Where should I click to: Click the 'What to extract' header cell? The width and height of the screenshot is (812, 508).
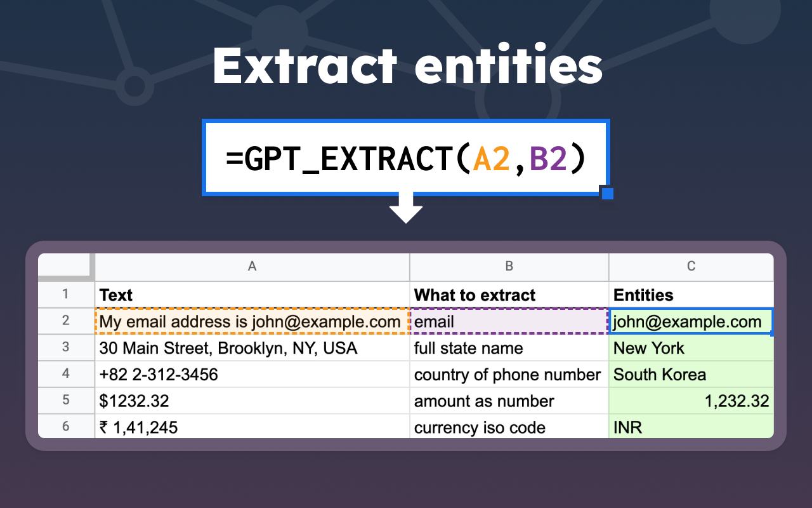pyautogui.click(x=509, y=295)
